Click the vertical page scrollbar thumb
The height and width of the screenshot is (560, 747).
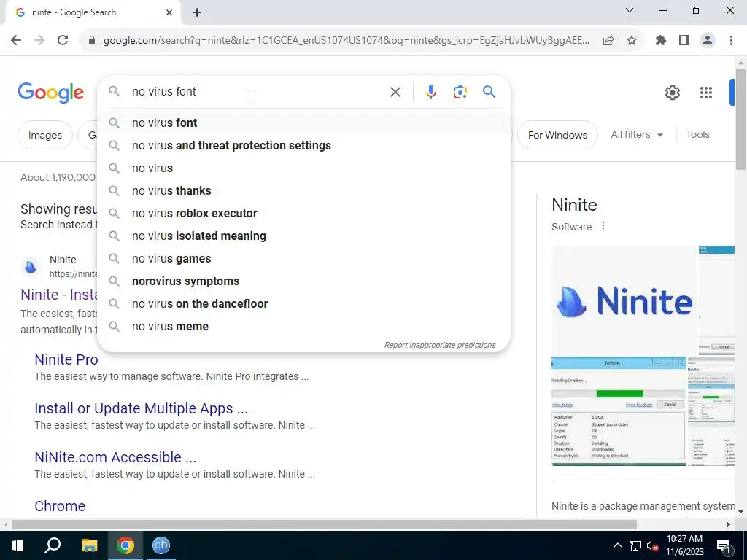(x=740, y=119)
